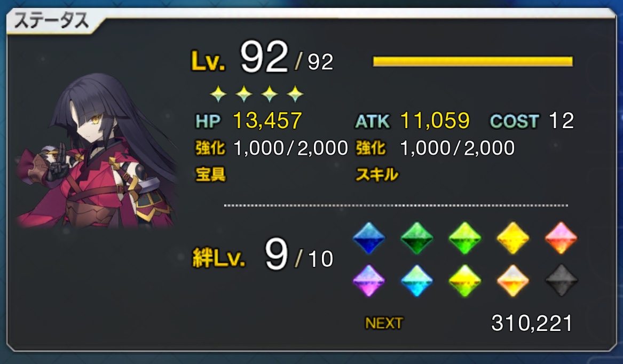Click the NEXT bond points label
Screen dimensions: 623x364
(384, 323)
